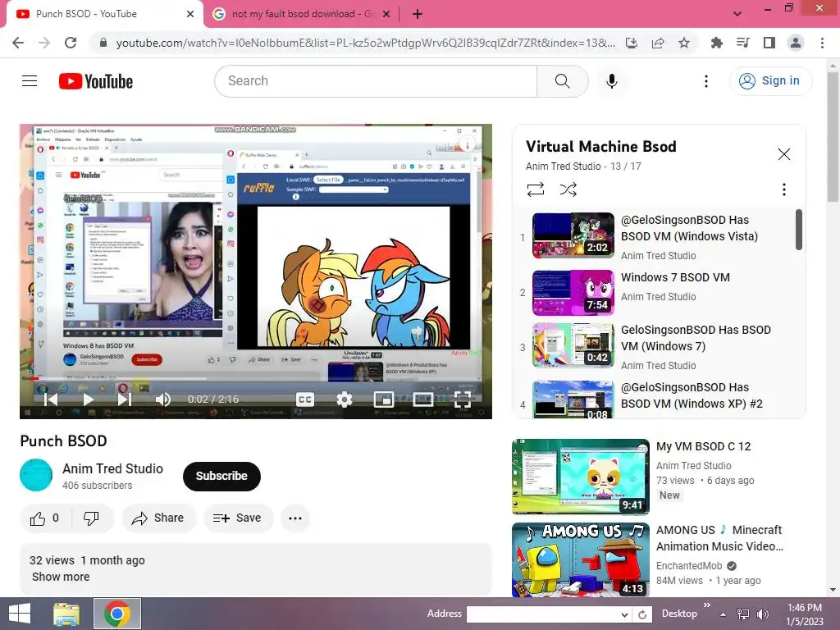The width and height of the screenshot is (840, 630).
Task: Reload the page
Action: pos(71,43)
